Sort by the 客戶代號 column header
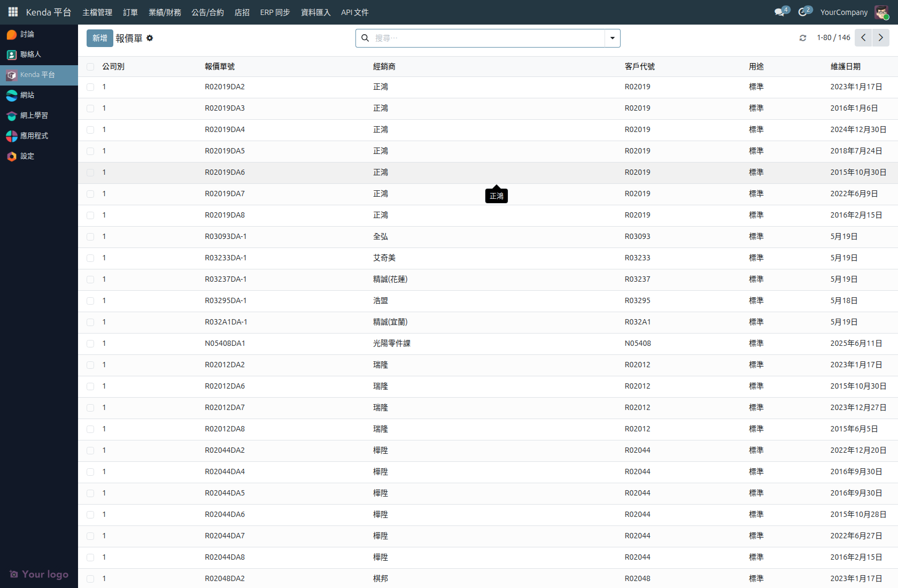 [x=640, y=67]
